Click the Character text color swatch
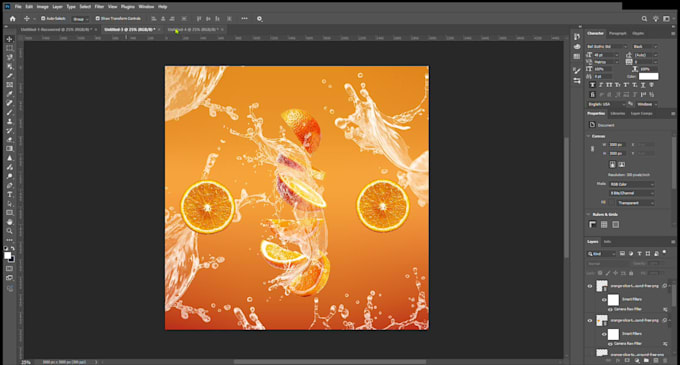 648,76
